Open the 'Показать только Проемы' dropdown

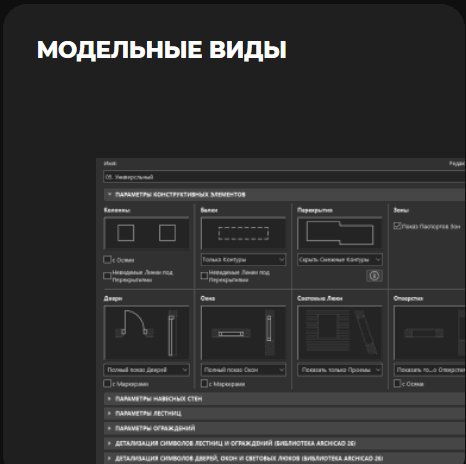340,370
